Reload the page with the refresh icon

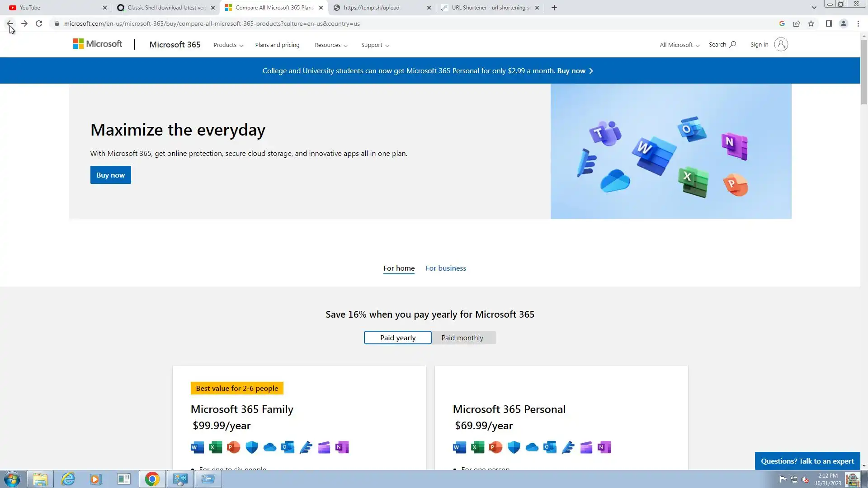[x=39, y=23]
